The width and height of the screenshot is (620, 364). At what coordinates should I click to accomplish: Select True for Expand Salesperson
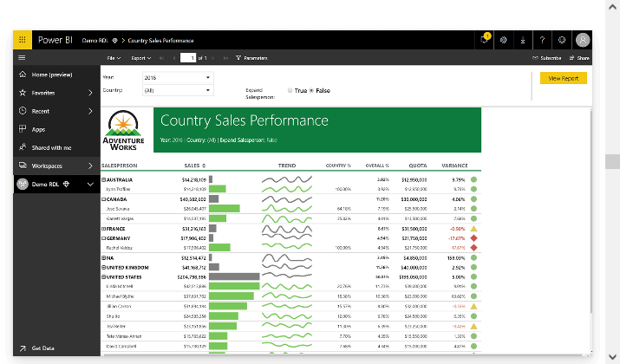tap(290, 90)
